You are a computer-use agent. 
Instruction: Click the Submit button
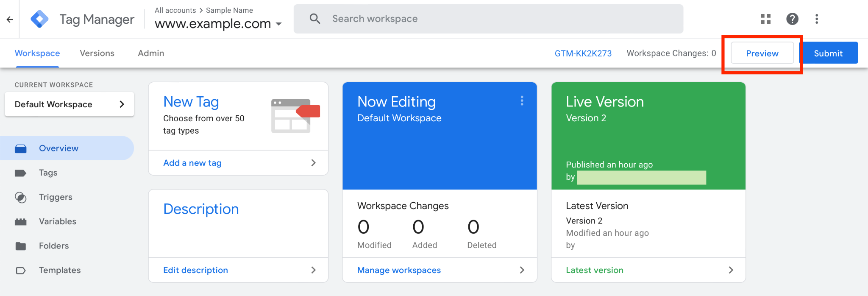point(829,53)
